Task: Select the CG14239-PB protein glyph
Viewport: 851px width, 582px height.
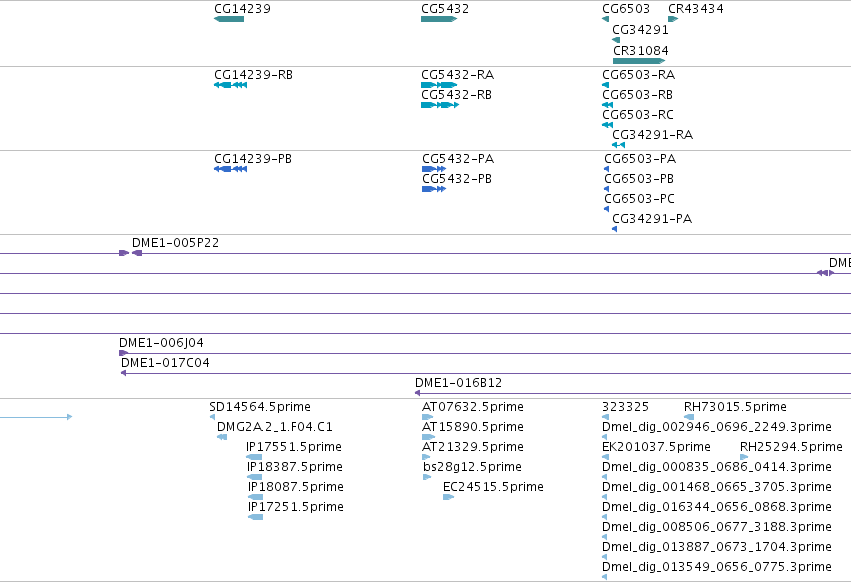Action: (x=231, y=169)
